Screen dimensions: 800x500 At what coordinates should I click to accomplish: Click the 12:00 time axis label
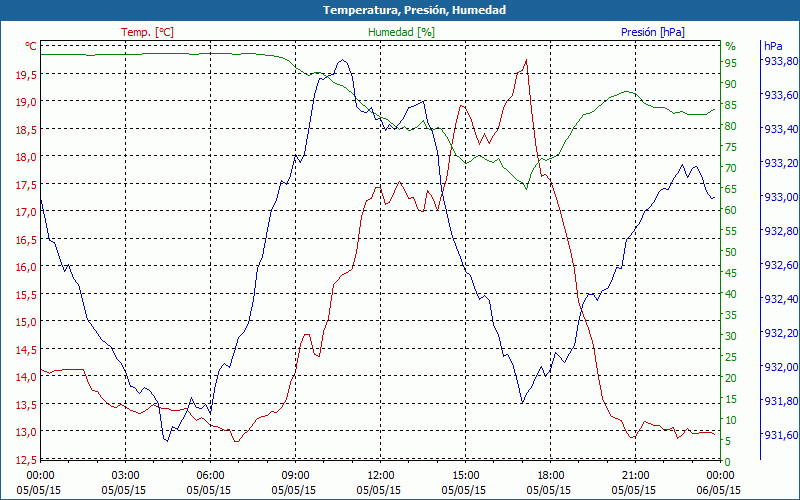point(381,474)
